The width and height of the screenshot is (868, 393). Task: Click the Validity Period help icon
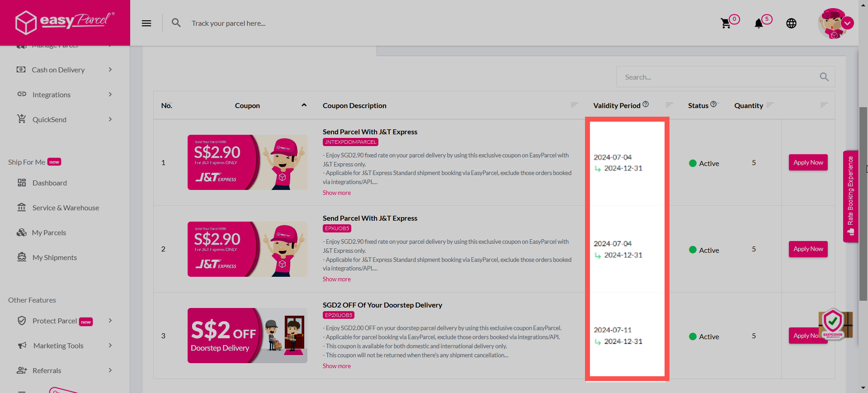click(x=646, y=104)
